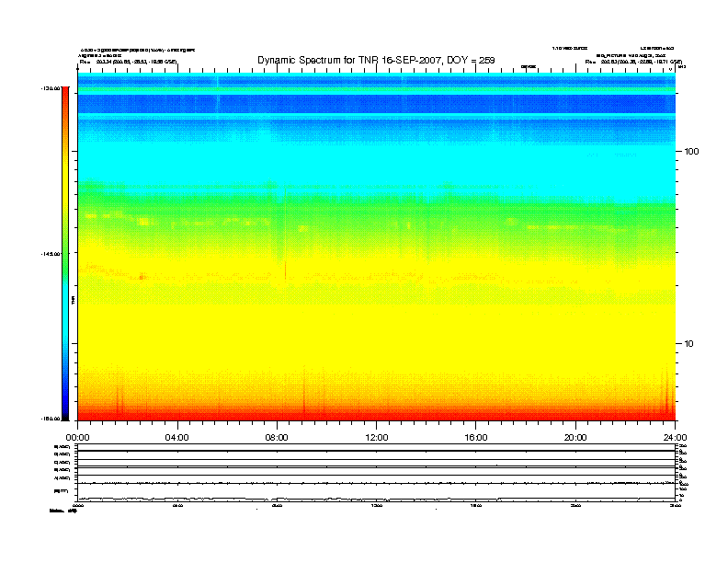
Task: Click the "16:00" time axis label
Action: pyautogui.click(x=476, y=438)
